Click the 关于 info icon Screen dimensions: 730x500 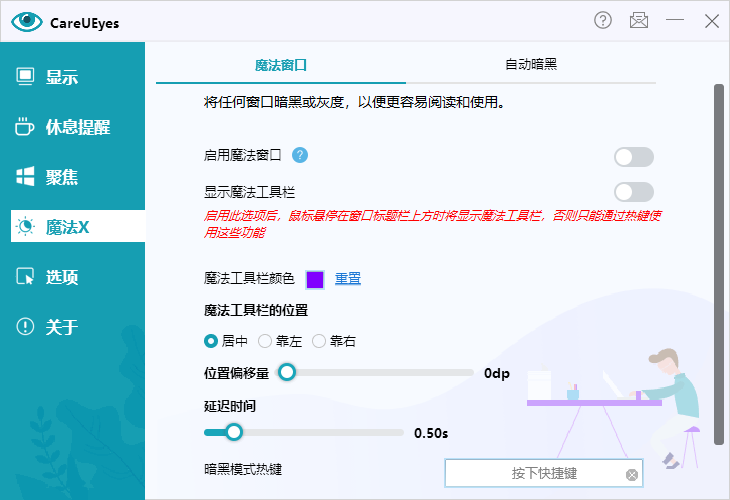pyautogui.click(x=26, y=327)
